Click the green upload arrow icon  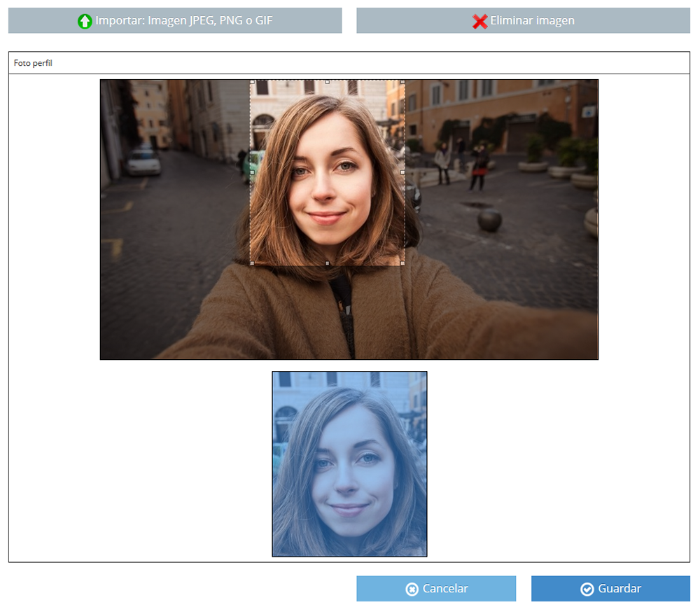click(85, 21)
